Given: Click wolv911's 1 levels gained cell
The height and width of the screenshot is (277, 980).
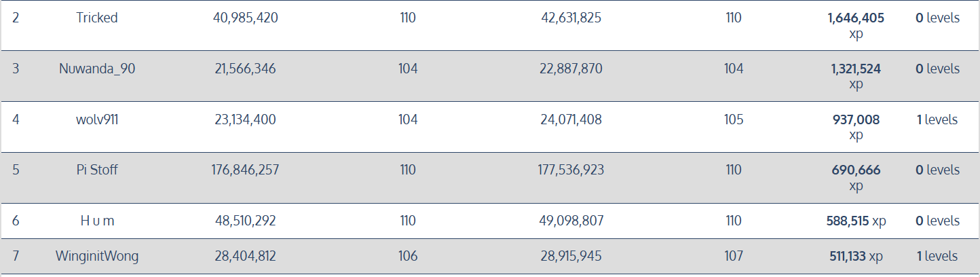Looking at the screenshot, I should point(937,120).
